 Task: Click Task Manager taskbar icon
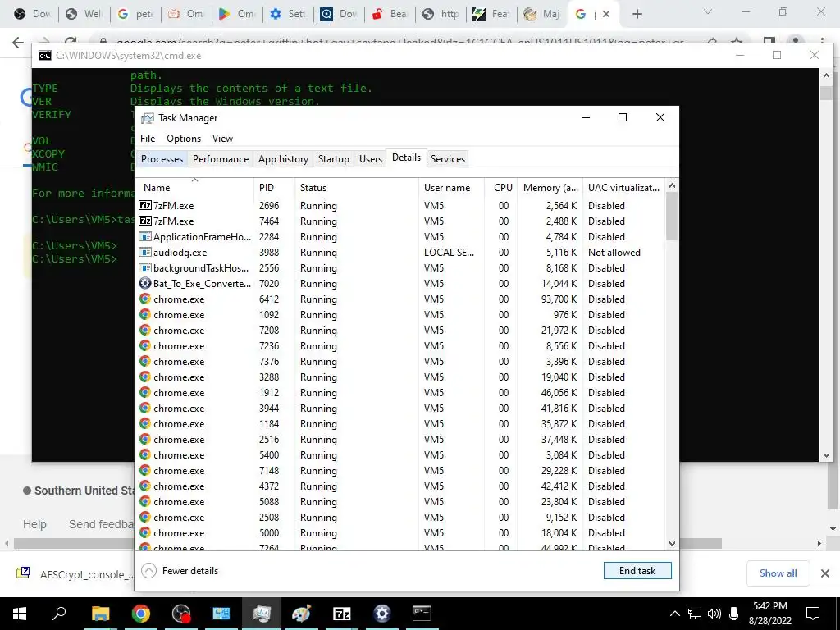click(x=262, y=614)
